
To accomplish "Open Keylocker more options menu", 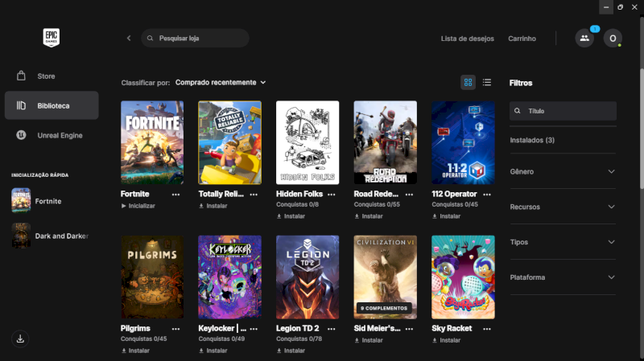I will tap(254, 329).
